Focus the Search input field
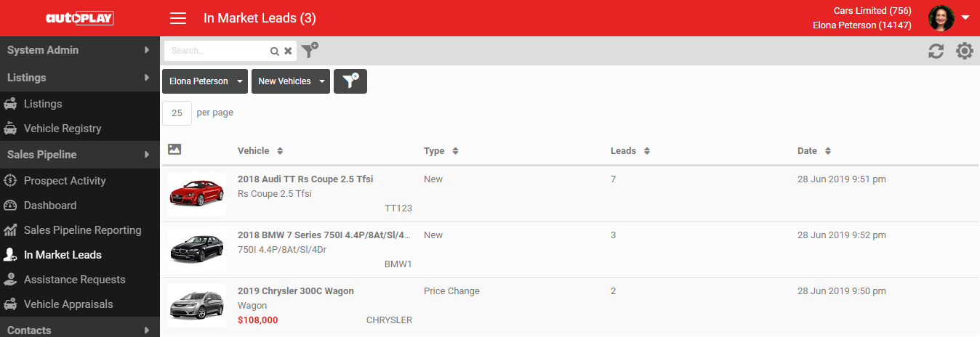Image resolution: width=980 pixels, height=337 pixels. pyautogui.click(x=218, y=51)
